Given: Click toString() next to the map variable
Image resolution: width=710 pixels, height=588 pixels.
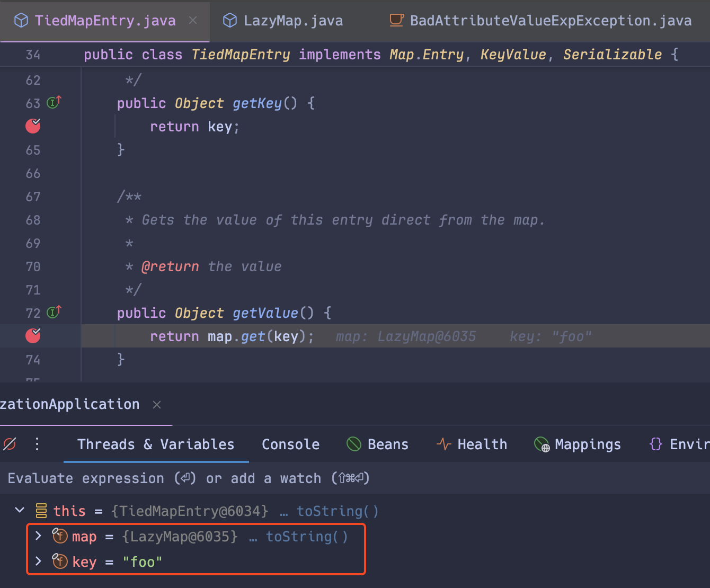Looking at the screenshot, I should coord(307,536).
